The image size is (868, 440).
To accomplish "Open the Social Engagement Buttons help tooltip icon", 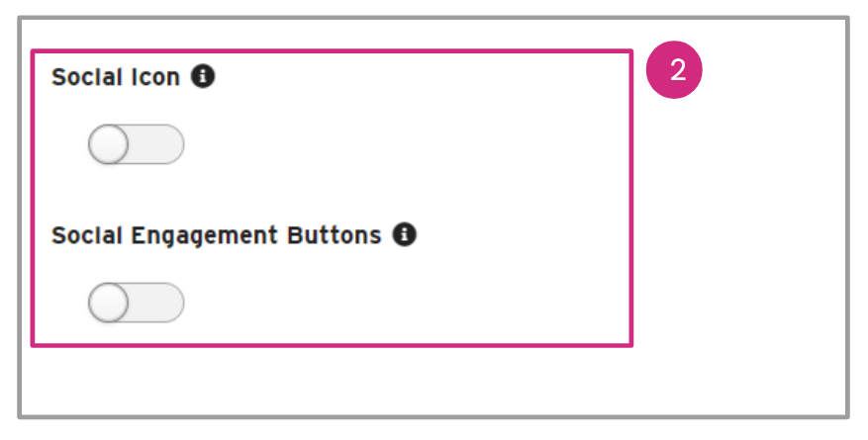I will tap(404, 234).
